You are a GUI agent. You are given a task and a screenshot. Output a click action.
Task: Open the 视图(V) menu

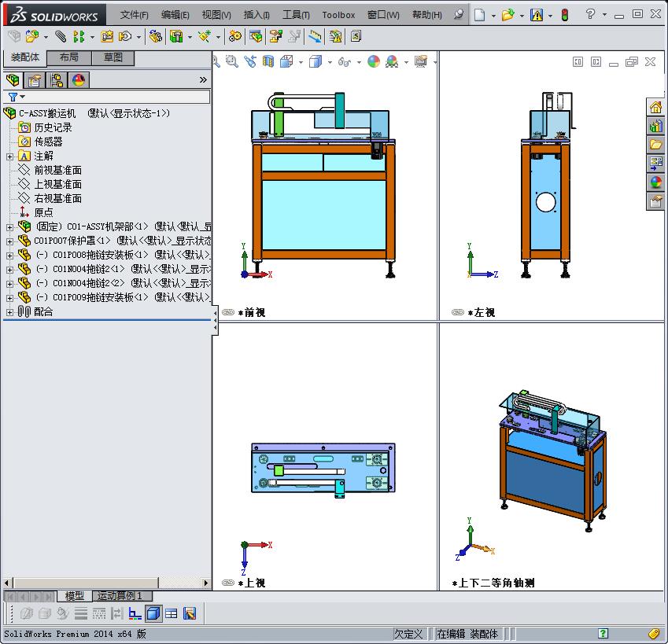point(216,15)
